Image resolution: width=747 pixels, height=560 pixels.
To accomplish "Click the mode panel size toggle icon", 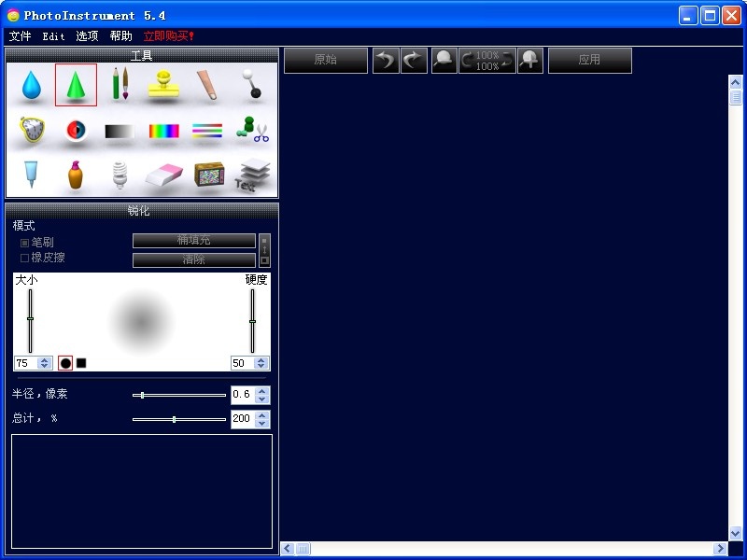I will [264, 250].
